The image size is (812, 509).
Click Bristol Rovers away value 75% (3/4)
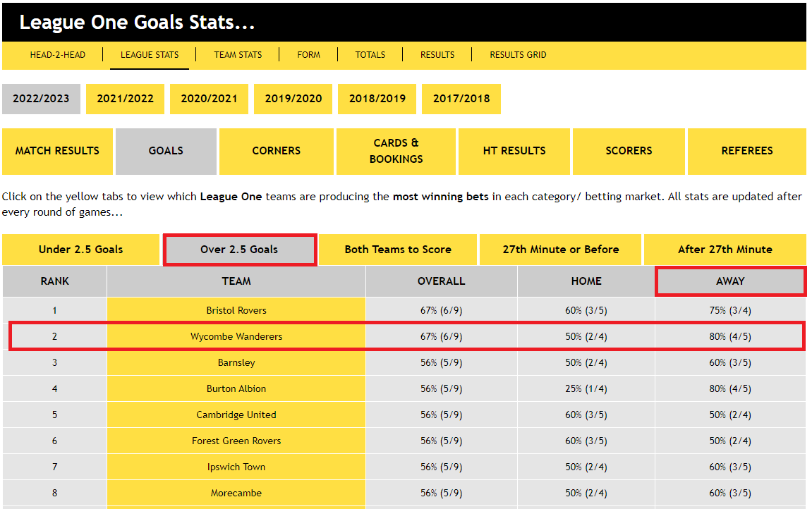tap(730, 310)
